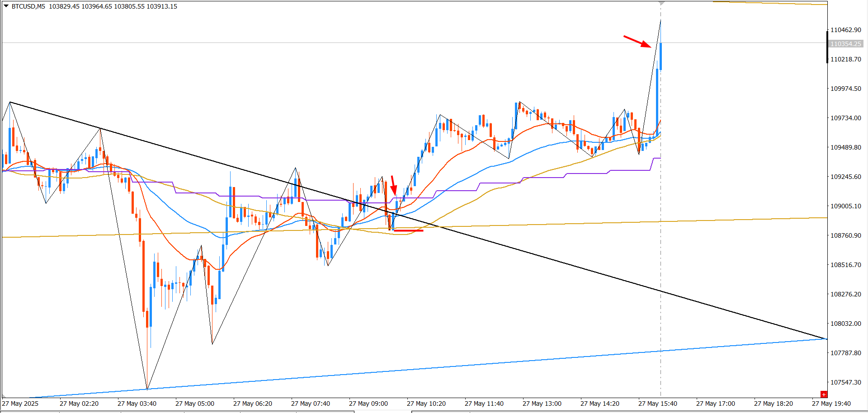
Task: Click price axis label 108276.20
Action: point(846,294)
